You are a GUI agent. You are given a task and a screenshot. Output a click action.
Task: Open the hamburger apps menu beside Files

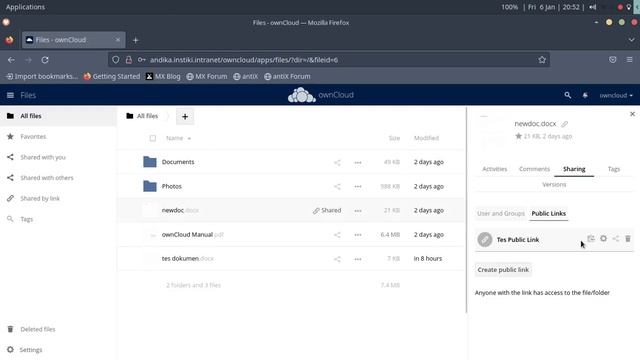coord(10,95)
